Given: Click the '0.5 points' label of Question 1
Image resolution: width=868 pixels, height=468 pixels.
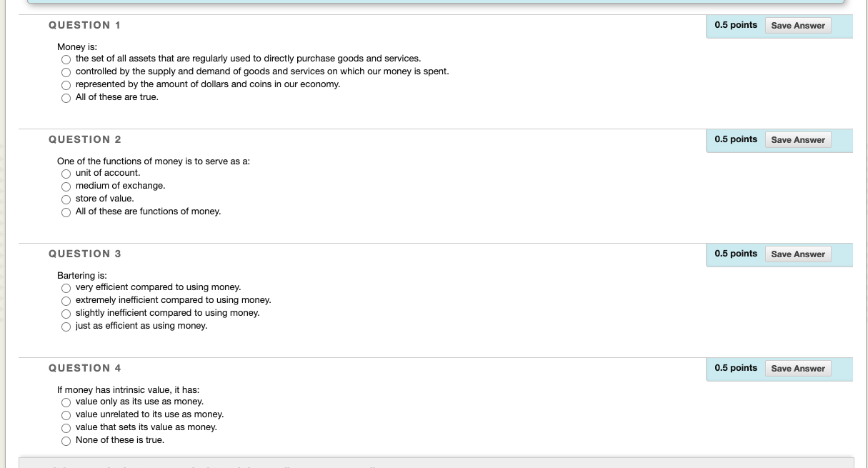Looking at the screenshot, I should coord(736,25).
